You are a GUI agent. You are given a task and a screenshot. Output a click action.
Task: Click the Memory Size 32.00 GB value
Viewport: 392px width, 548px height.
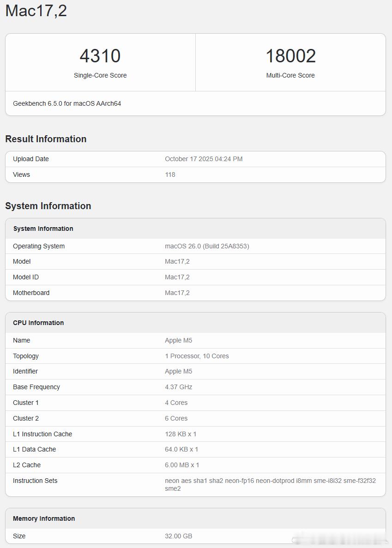[x=178, y=536]
